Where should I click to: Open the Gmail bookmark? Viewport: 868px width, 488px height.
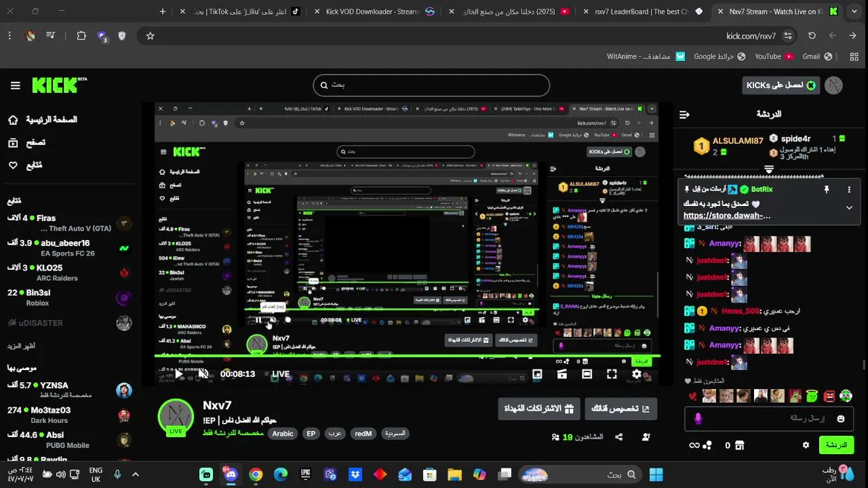[x=818, y=56]
